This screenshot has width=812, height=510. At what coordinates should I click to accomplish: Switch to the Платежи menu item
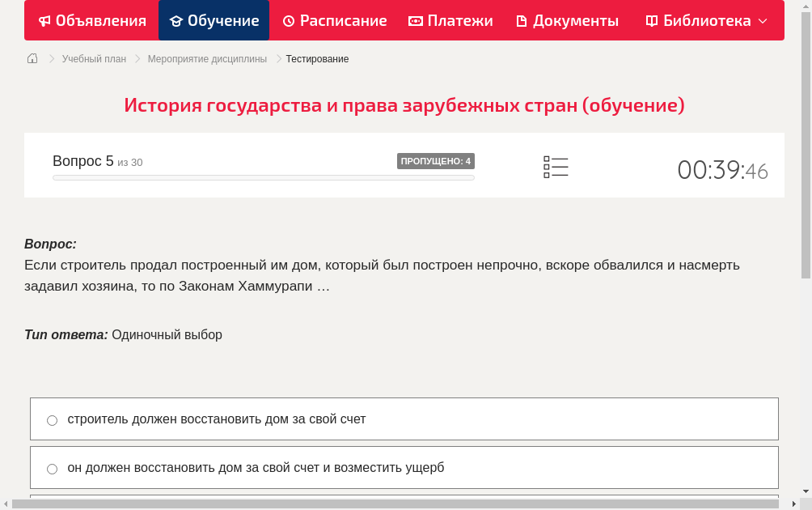point(450,20)
